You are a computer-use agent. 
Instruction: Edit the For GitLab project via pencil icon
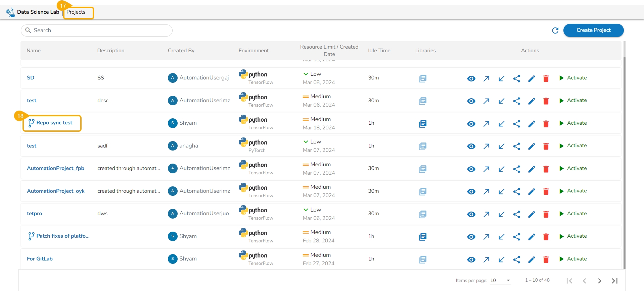click(x=531, y=259)
